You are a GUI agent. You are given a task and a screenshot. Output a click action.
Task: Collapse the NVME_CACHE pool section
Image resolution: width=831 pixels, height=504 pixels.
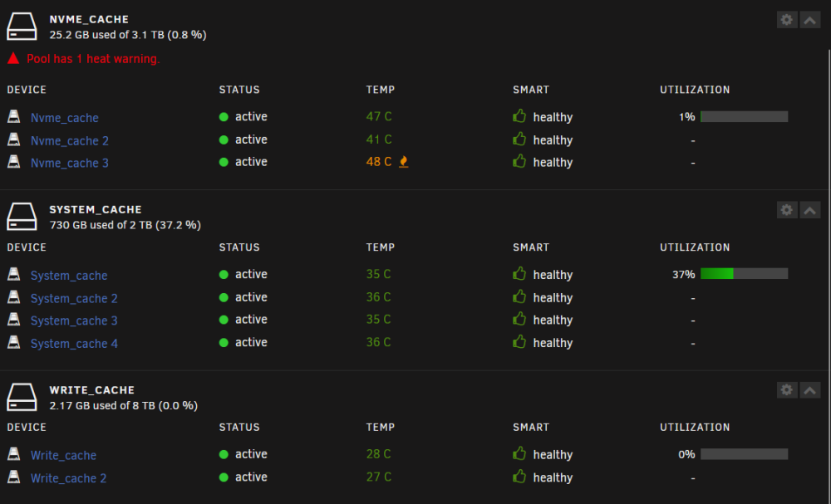coord(809,20)
